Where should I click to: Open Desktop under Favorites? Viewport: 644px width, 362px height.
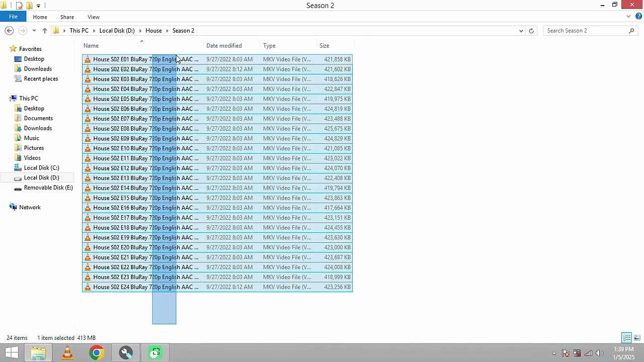[x=34, y=59]
